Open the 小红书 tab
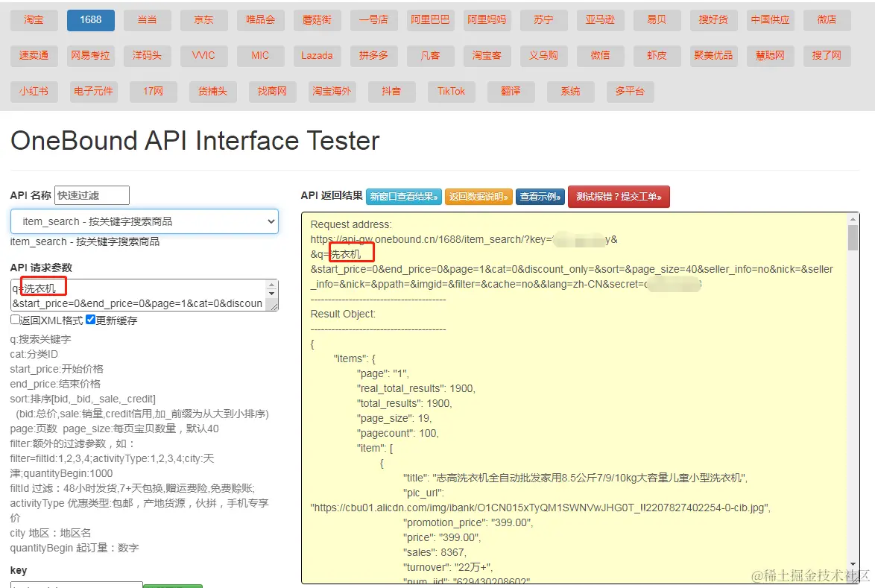875x588 pixels. (x=34, y=92)
